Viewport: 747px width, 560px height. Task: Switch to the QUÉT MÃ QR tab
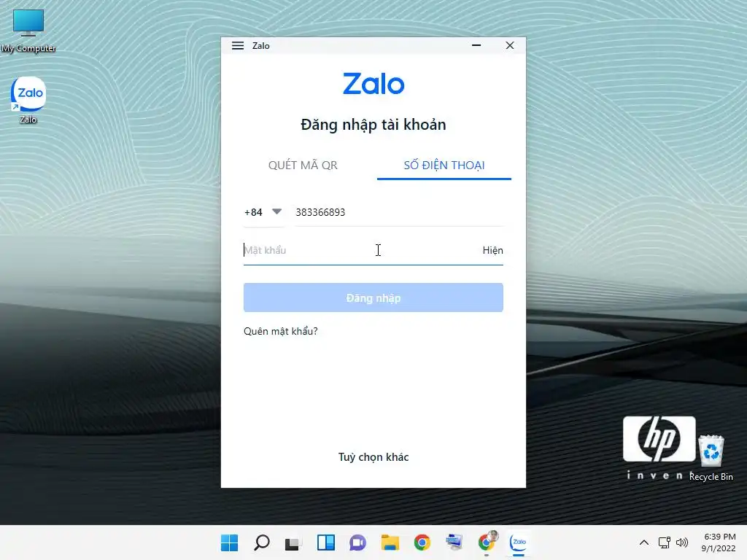(303, 166)
